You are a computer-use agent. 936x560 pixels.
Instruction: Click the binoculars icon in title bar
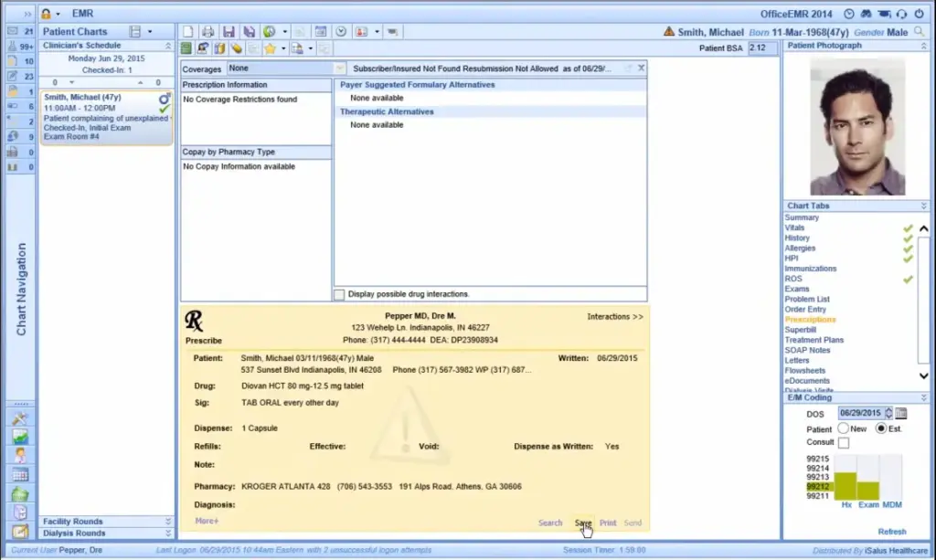[867, 14]
